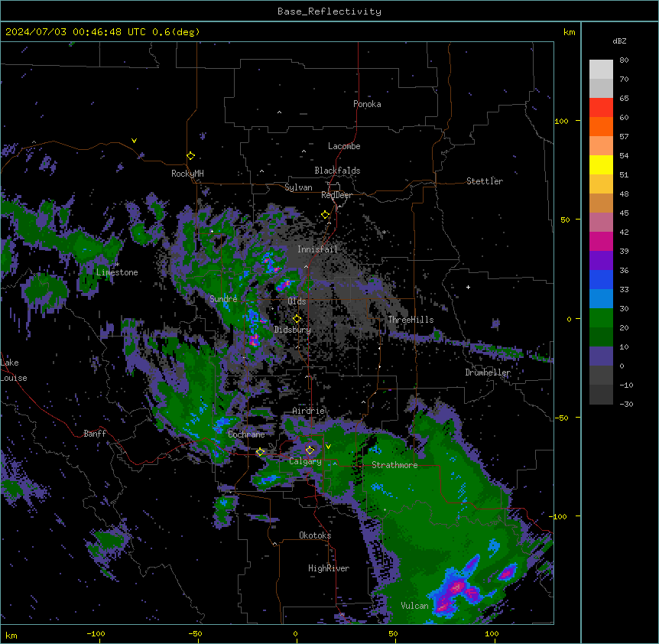The width and height of the screenshot is (659, 644).
Task: Click the Base_Reflectivity title text
Action: pos(329,11)
